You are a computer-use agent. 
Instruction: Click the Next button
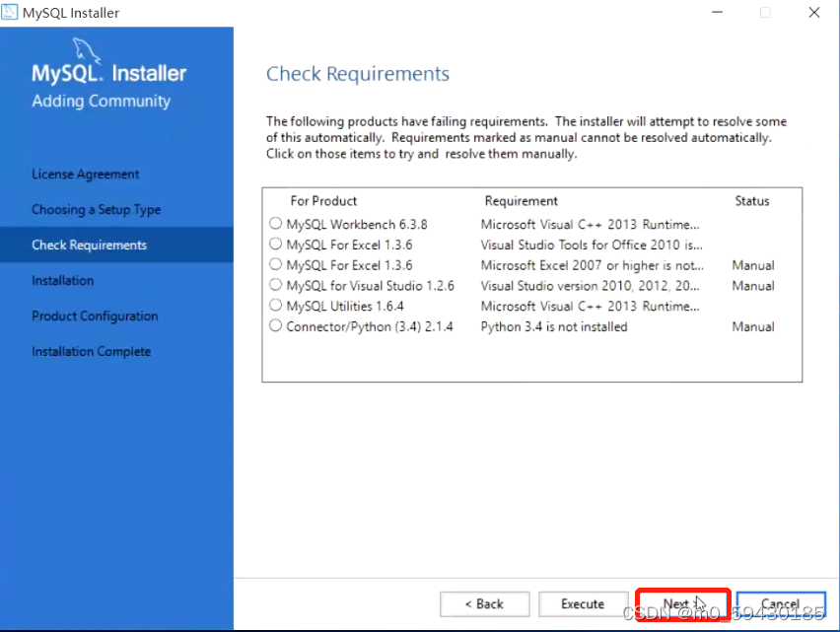point(682,604)
